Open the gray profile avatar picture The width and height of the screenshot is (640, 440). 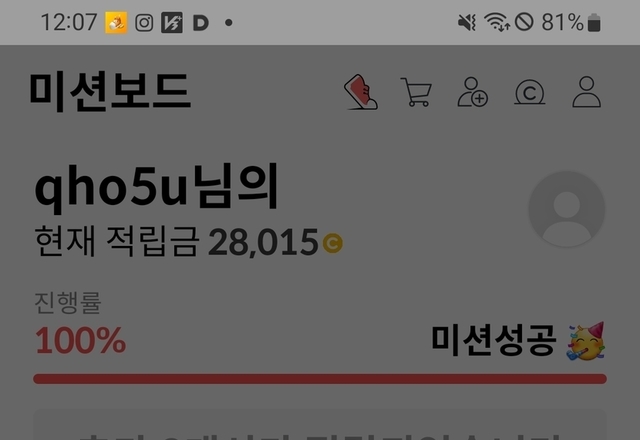pyautogui.click(x=567, y=209)
